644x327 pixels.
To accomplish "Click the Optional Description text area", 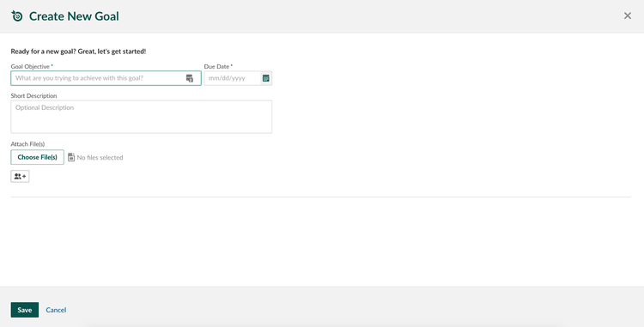I will coord(142,117).
